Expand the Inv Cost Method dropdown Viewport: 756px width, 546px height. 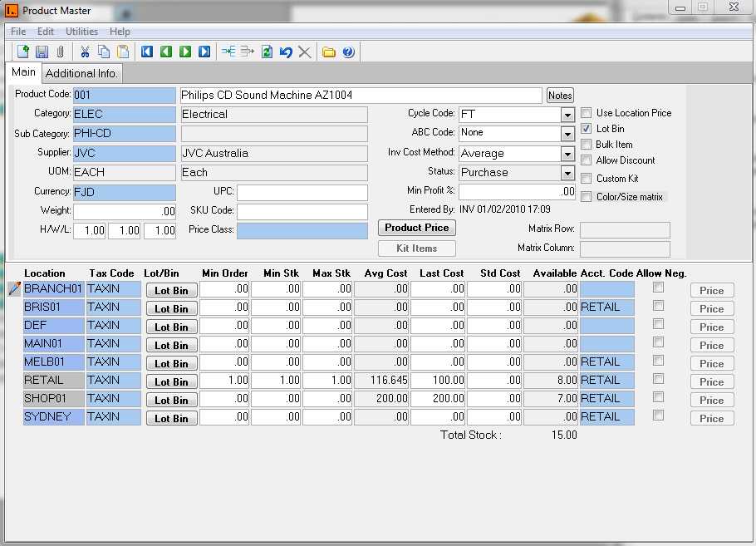pyautogui.click(x=568, y=154)
